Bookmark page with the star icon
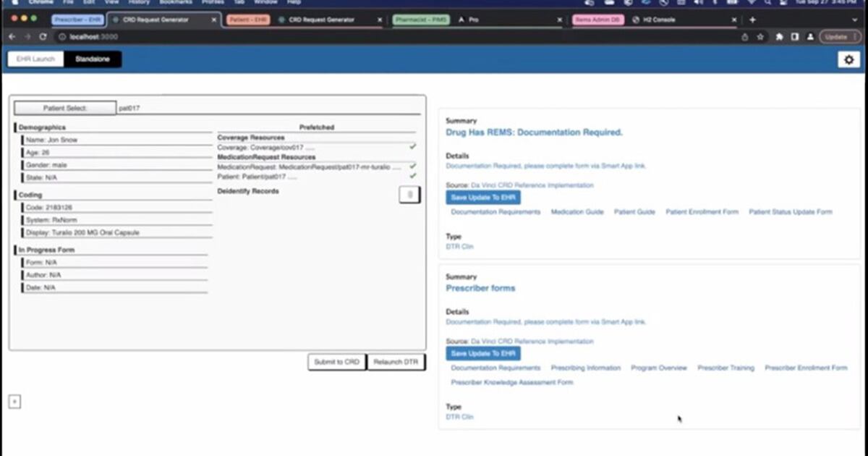The image size is (868, 456). (x=760, y=36)
